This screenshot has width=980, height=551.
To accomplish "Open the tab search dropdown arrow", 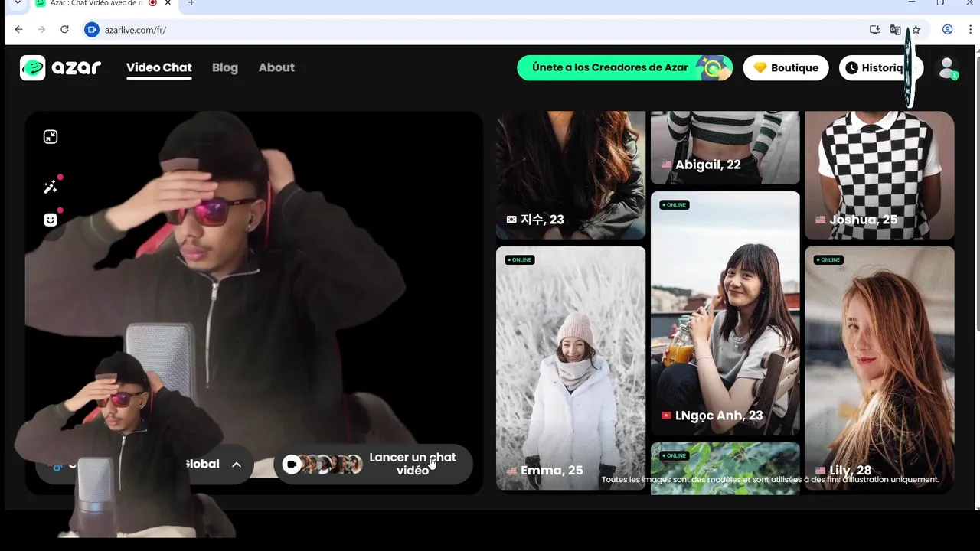I will click(18, 3).
